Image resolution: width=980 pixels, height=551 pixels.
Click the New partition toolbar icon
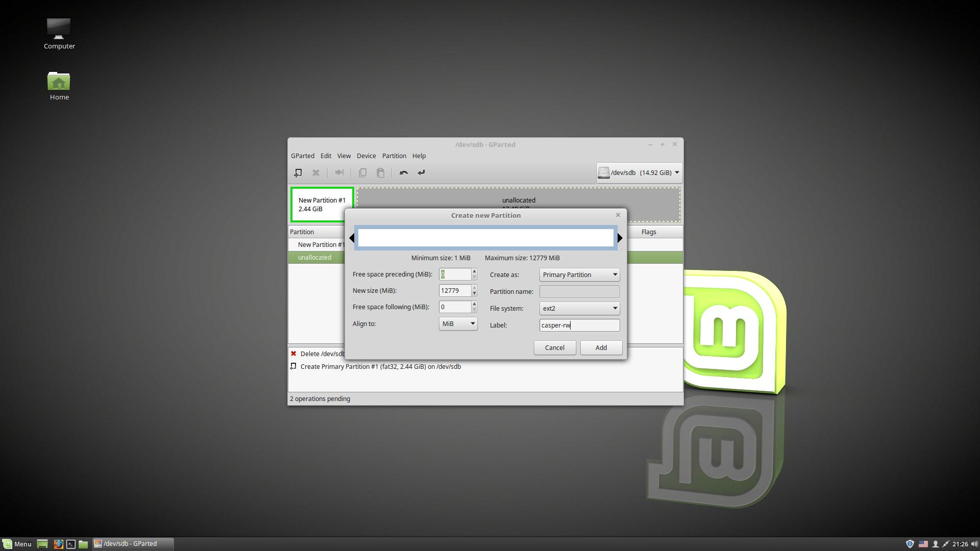pyautogui.click(x=298, y=173)
